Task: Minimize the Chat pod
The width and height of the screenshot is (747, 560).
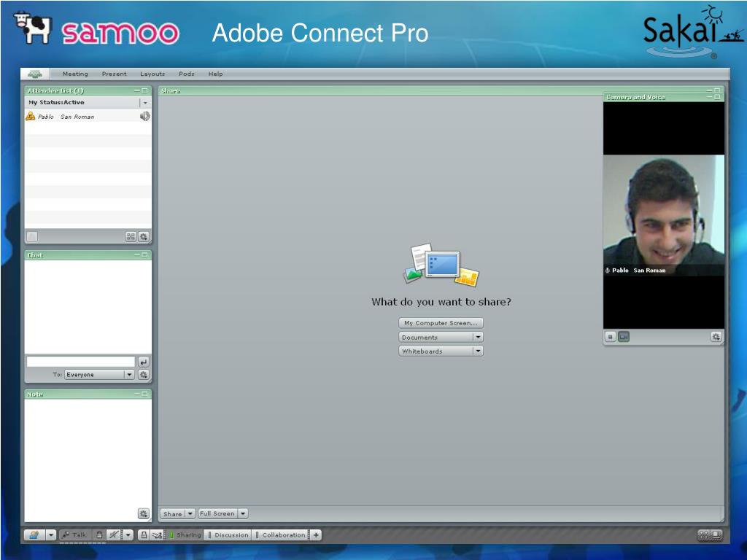Action: (137, 255)
